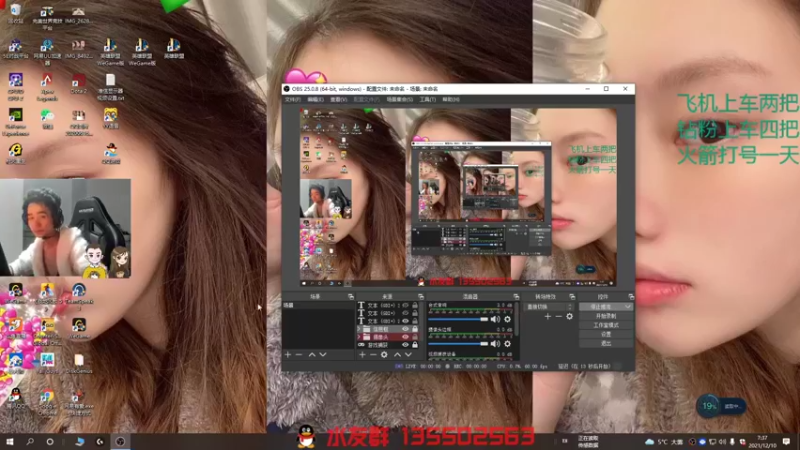The image size is (800, 450).
Task: Move selected source up in Sources list
Action: [397, 355]
